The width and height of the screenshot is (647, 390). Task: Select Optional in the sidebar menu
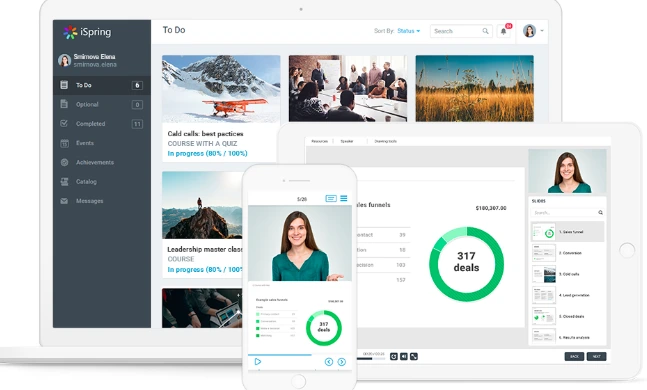click(102, 104)
